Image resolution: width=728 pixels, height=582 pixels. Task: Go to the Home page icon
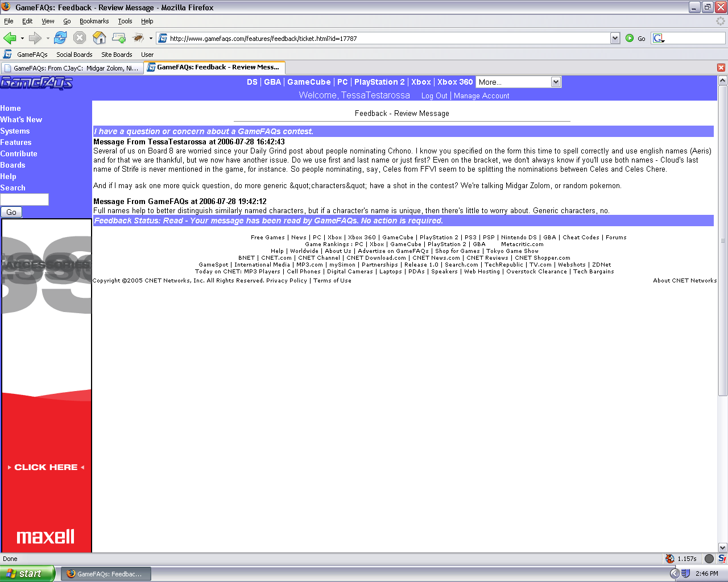(x=100, y=38)
